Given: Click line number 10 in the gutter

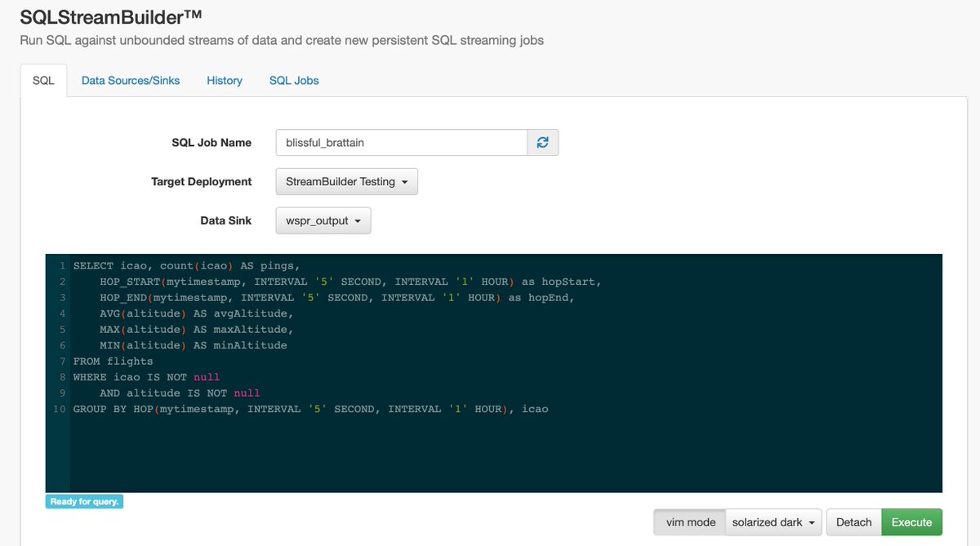Looking at the screenshot, I should pos(59,409).
